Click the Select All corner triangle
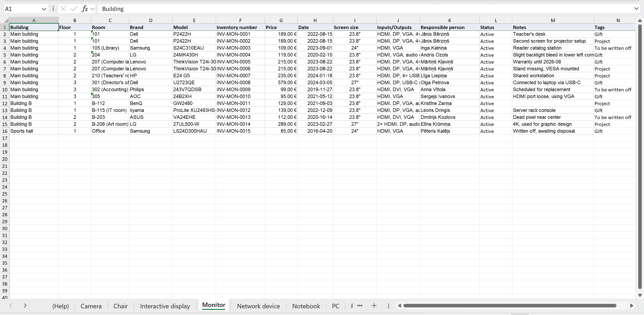Screen dimensions: 644x315 click(x=6, y=21)
